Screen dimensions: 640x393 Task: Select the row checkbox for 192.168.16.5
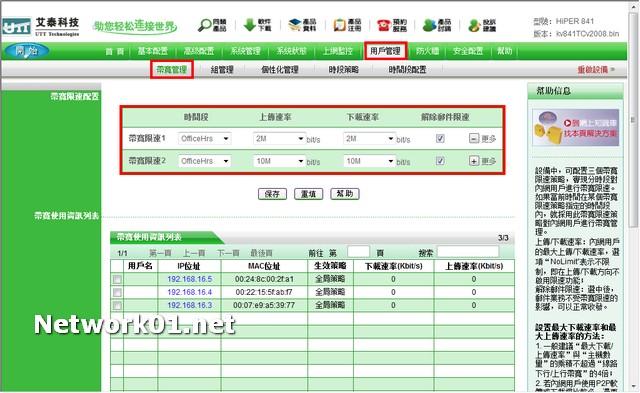coord(117,280)
